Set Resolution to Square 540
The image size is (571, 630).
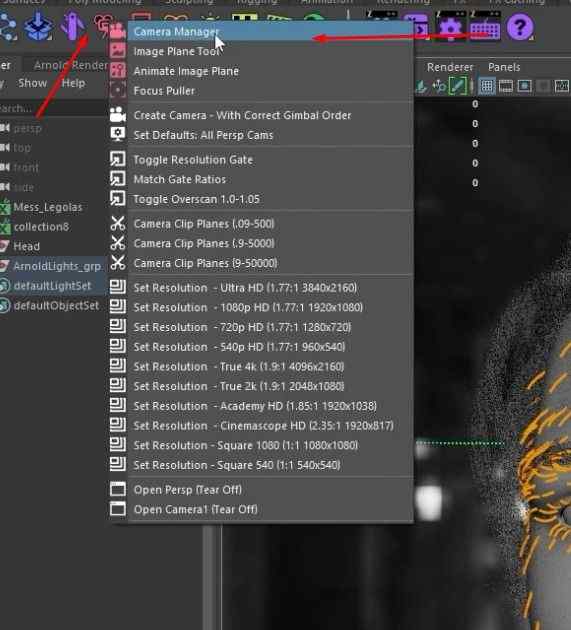pyautogui.click(x=261, y=465)
